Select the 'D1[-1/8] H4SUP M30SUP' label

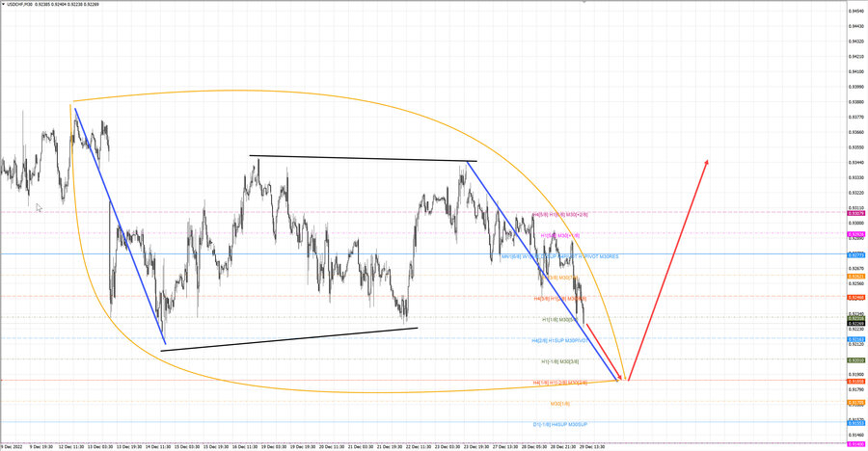560,424
